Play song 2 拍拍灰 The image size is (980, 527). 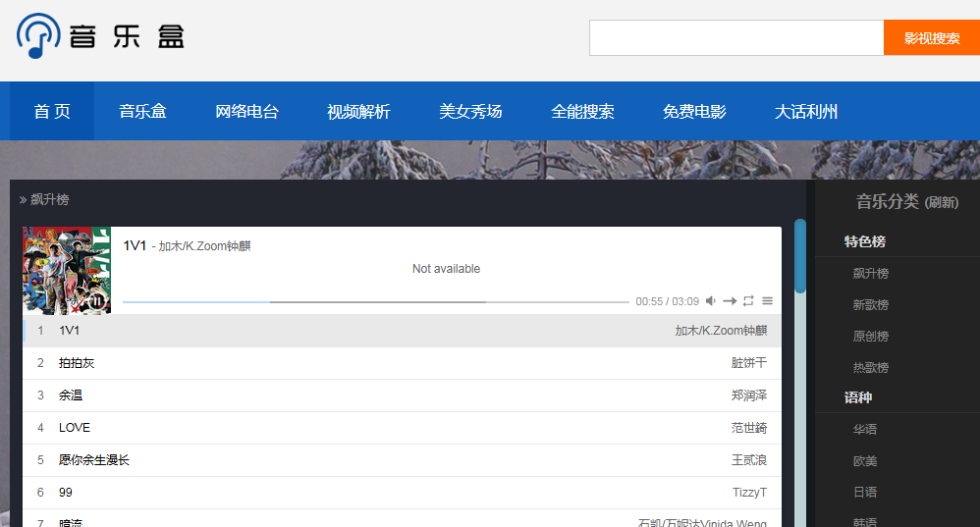click(x=402, y=363)
